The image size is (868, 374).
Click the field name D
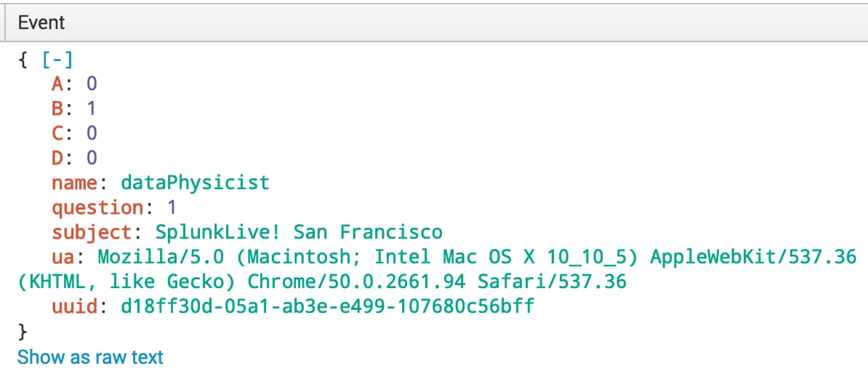[x=58, y=158]
